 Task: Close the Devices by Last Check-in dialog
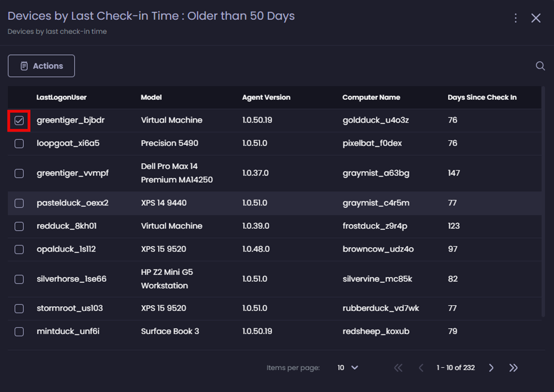pos(536,18)
